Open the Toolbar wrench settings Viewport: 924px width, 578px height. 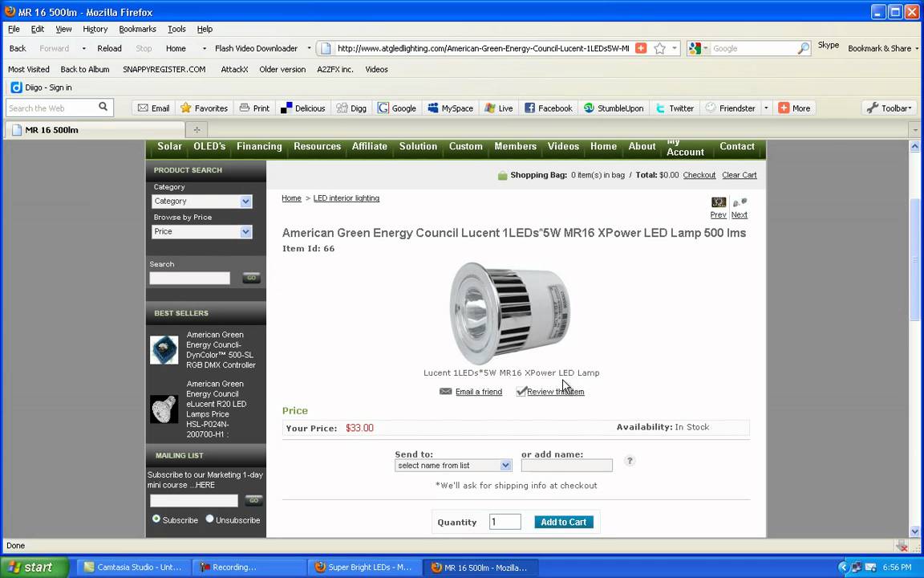[890, 108]
